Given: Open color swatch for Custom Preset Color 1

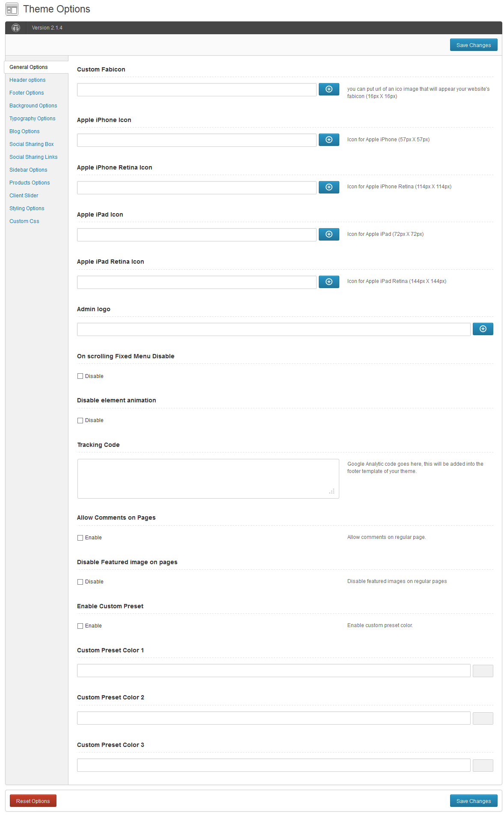Looking at the screenshot, I should coord(483,671).
